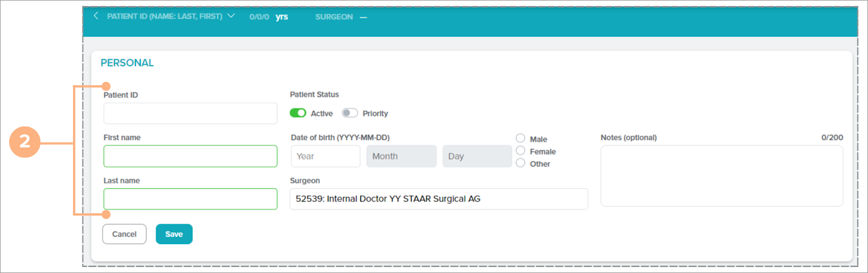This screenshot has width=868, height=273.
Task: Open the Day date of birth field
Action: point(477,156)
